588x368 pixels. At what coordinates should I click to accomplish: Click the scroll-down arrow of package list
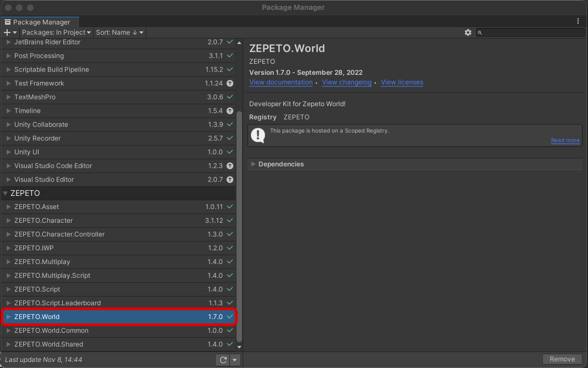[239, 347]
